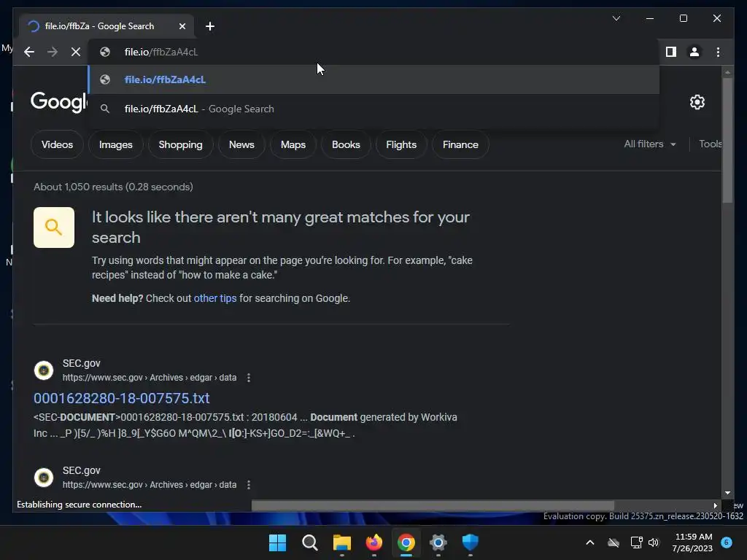Viewport: 747px width, 560px height.
Task: Open result 0001628280-18-007575.txt
Action: [122, 398]
